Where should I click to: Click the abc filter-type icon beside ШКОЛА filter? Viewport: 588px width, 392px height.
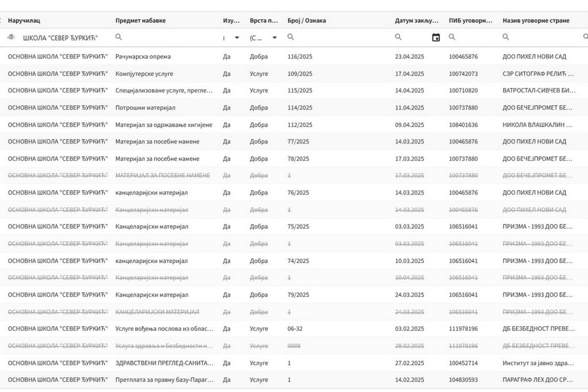(x=11, y=37)
